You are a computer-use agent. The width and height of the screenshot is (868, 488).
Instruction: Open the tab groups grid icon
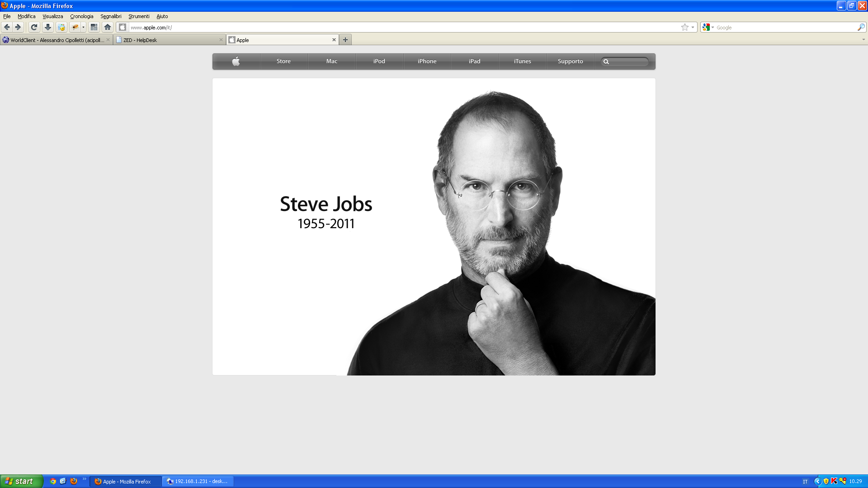pos(94,27)
